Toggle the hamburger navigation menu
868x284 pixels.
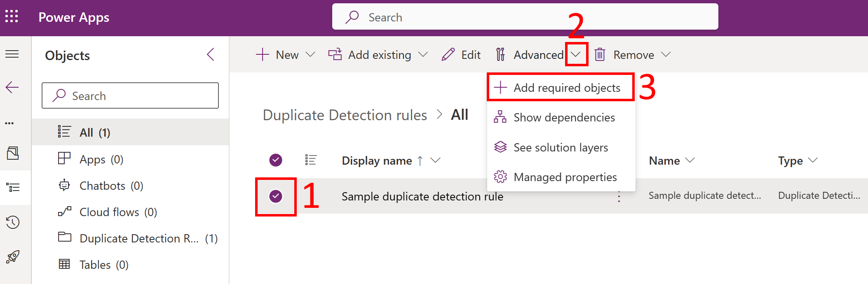point(12,54)
